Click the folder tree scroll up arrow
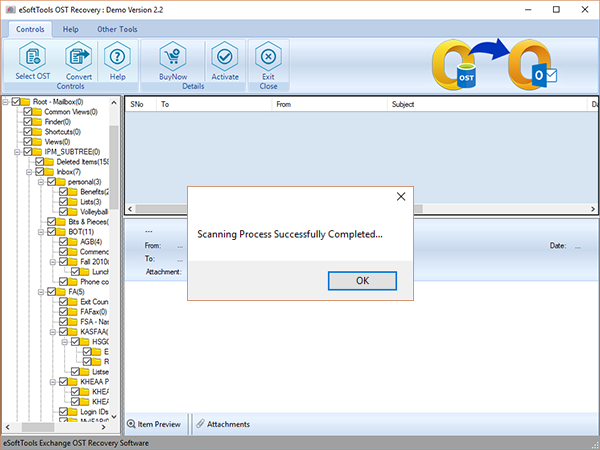The width and height of the screenshot is (600, 450). pos(114,103)
